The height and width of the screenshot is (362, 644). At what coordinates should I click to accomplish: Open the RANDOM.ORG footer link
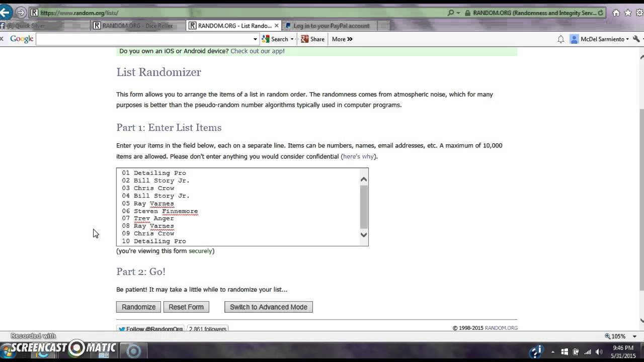pos(501,328)
